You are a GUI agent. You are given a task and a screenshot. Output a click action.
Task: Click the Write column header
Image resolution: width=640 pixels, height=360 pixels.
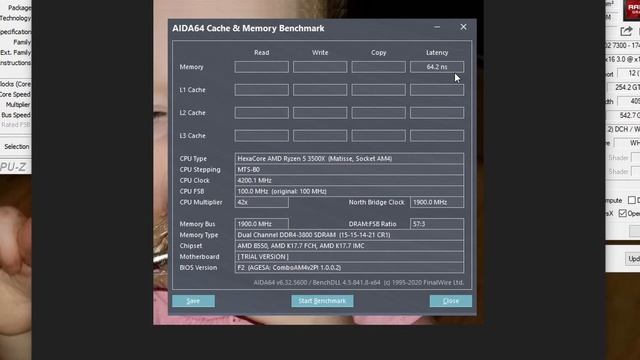(x=320, y=53)
